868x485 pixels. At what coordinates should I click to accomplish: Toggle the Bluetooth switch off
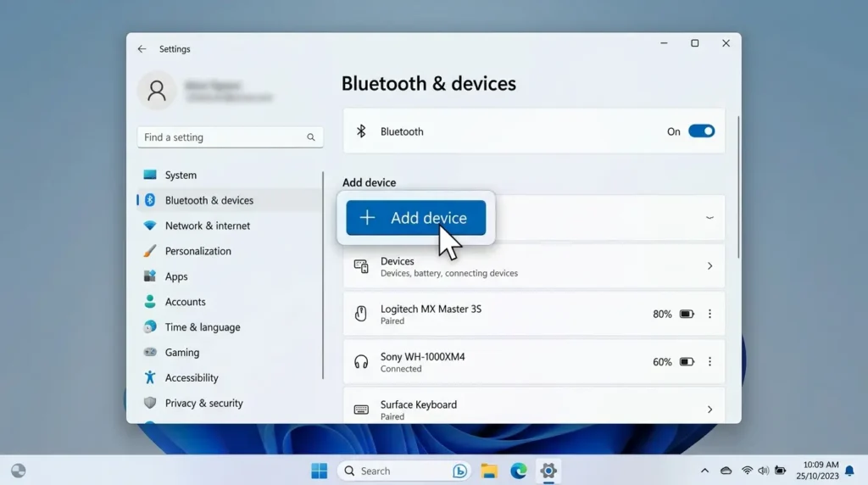tap(701, 131)
